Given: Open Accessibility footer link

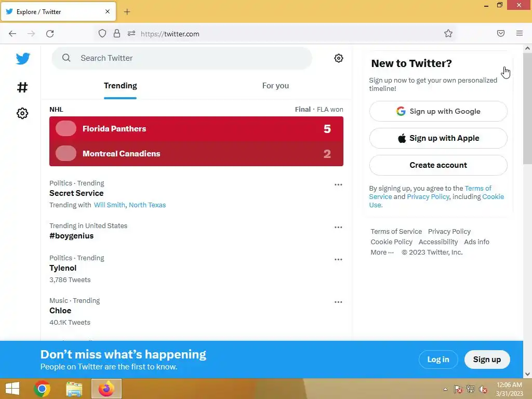Looking at the screenshot, I should pyautogui.click(x=438, y=242).
